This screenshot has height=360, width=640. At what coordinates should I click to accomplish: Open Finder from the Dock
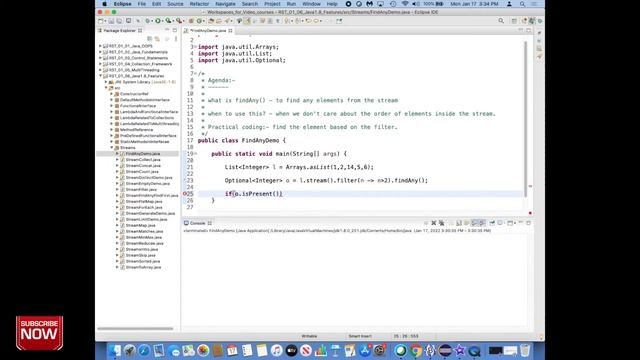click(x=115, y=351)
